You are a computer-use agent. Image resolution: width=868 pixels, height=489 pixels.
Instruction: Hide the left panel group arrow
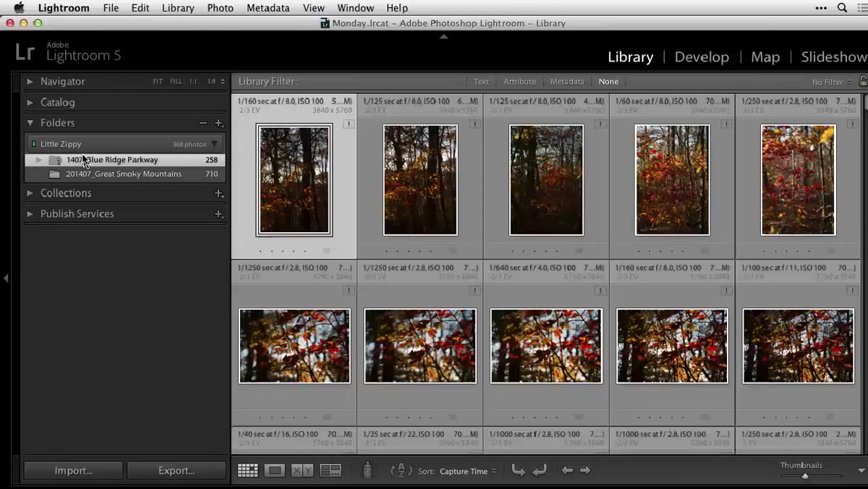(x=6, y=278)
